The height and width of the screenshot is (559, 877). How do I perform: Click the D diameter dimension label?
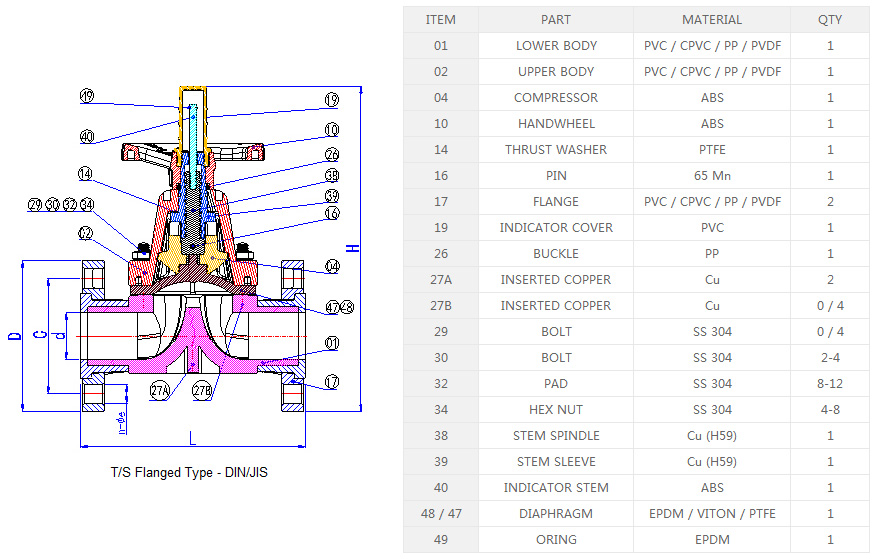[14, 335]
